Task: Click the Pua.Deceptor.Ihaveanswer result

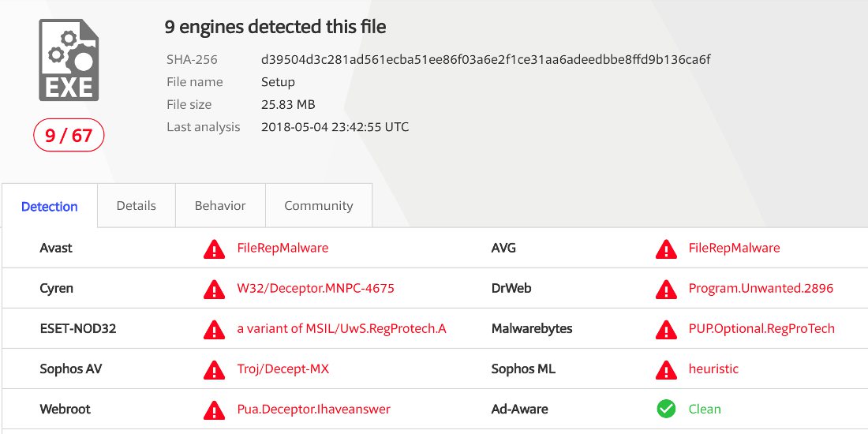Action: pyautogui.click(x=313, y=409)
